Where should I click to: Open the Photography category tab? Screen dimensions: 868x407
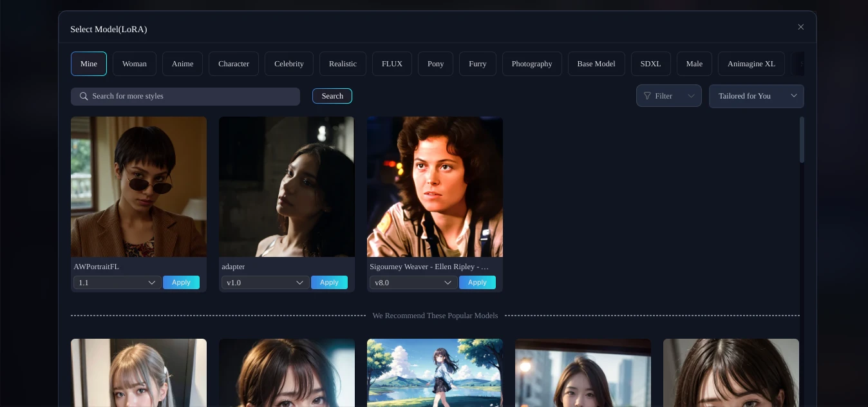click(x=532, y=64)
